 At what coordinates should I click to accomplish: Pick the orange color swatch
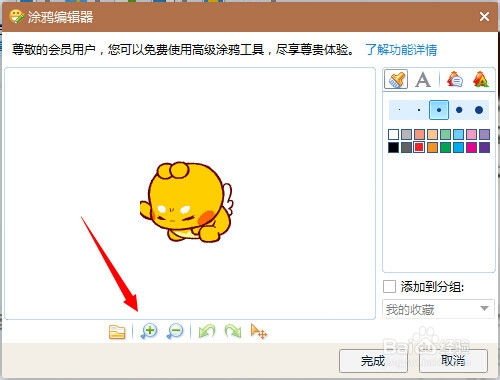tap(432, 147)
